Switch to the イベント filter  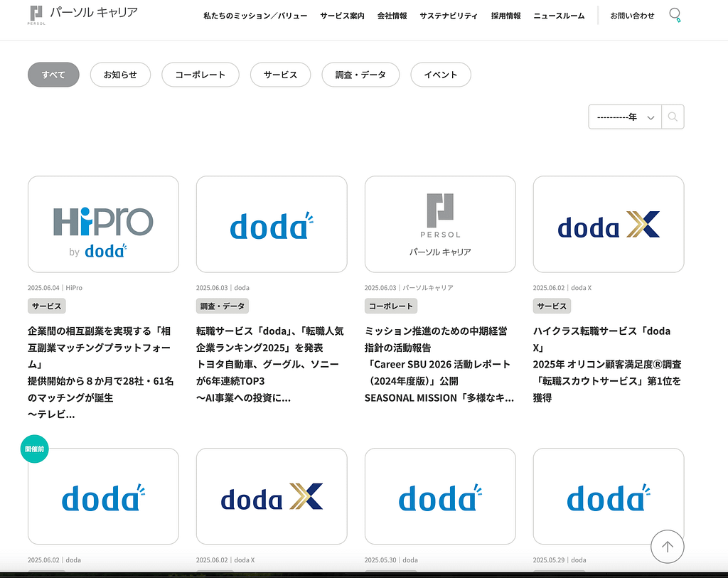441,75
